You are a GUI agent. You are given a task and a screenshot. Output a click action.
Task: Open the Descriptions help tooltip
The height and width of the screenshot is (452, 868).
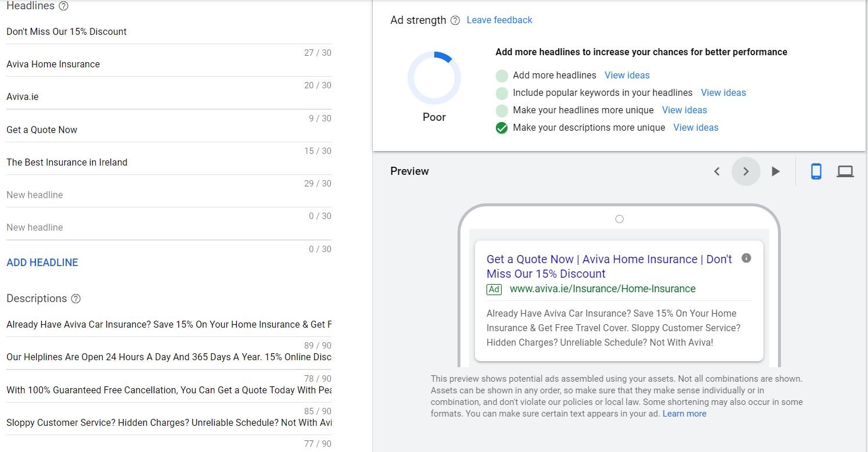point(76,299)
